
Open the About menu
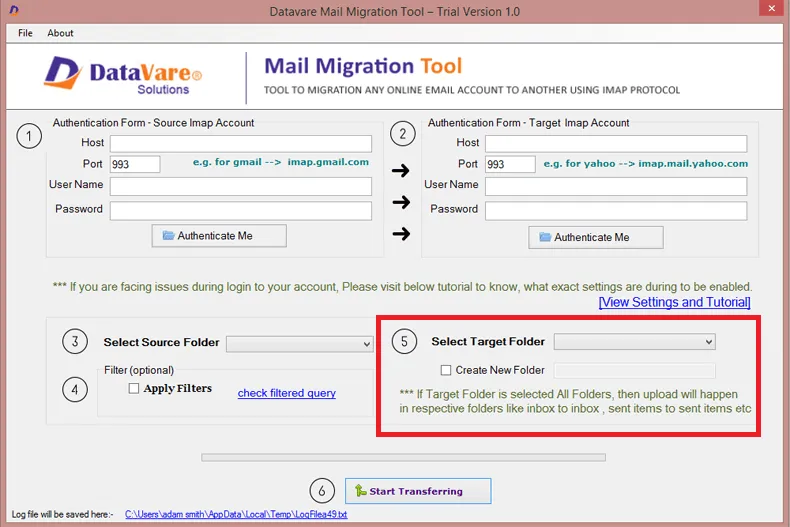pos(60,33)
